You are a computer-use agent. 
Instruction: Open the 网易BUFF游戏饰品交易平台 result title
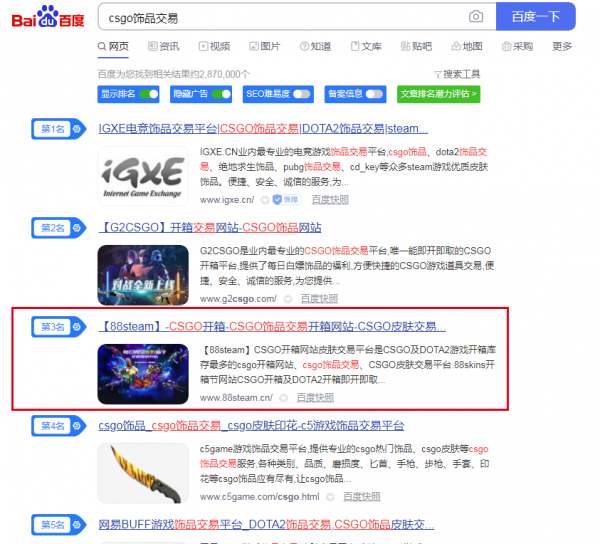point(266,524)
